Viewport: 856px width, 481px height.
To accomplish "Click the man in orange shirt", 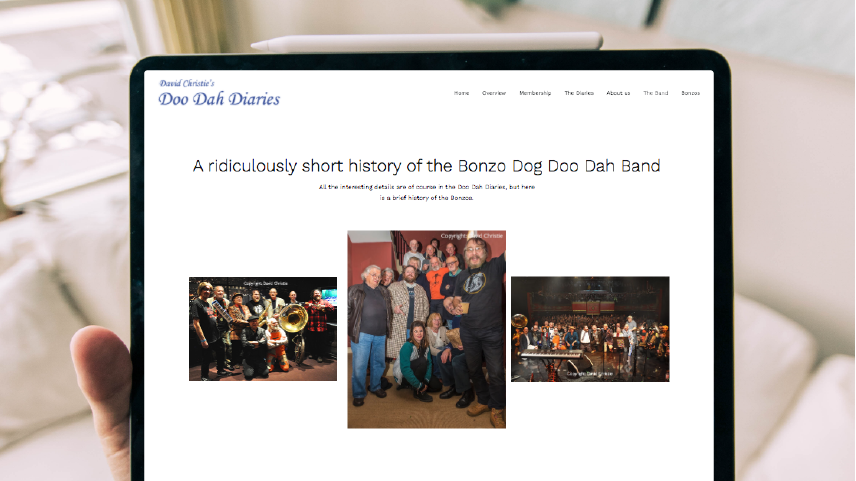I will 437,284.
